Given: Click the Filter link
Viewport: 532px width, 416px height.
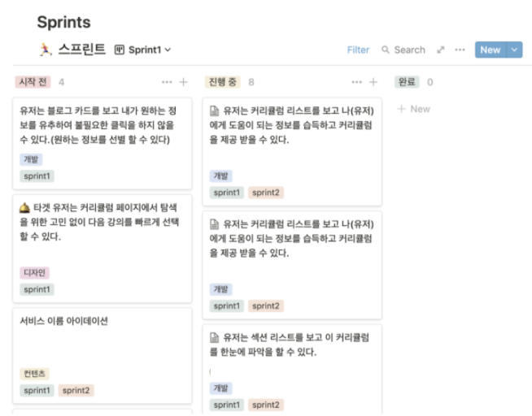Looking at the screenshot, I should [x=358, y=50].
